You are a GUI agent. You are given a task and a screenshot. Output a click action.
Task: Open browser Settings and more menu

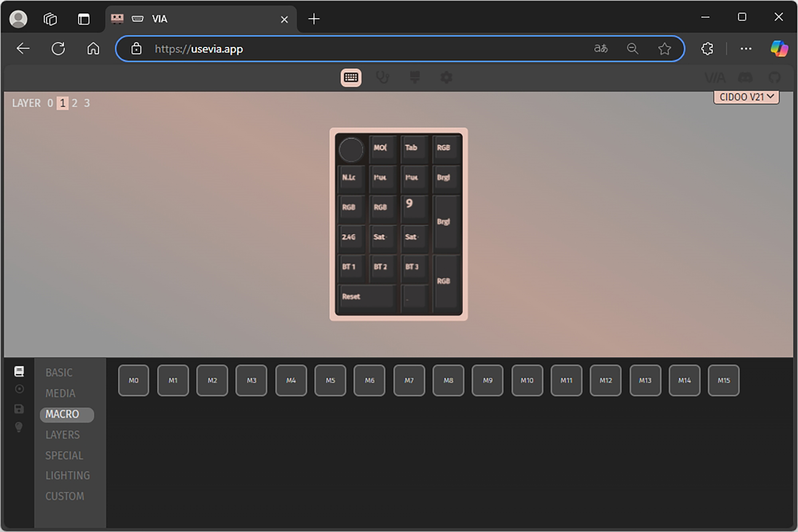click(x=745, y=49)
